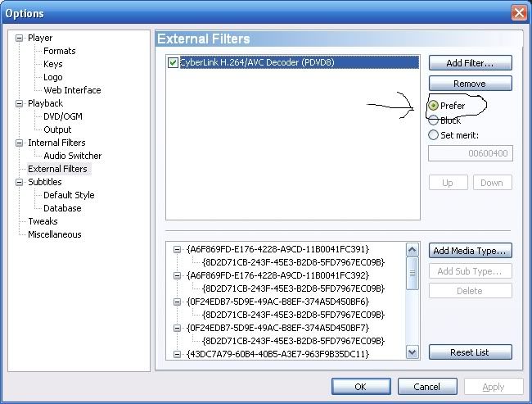The height and width of the screenshot is (404, 532).
Task: Select subtype under {A6F869FD-...-11B0041FC391}
Action: tap(293, 262)
